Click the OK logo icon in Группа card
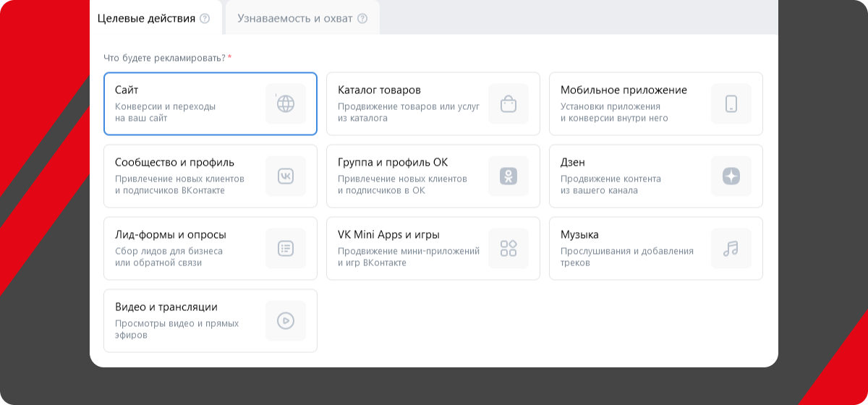This screenshot has width=868, height=405. 509,176
